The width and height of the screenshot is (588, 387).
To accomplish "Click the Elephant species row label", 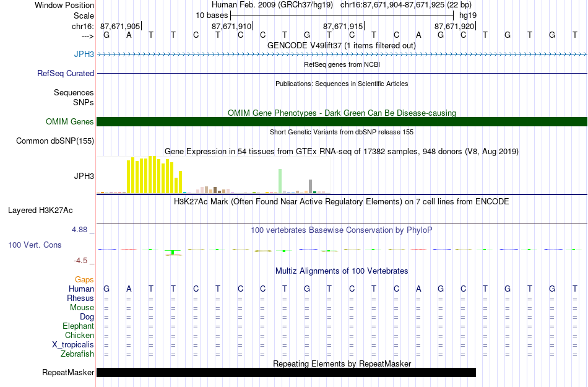I will 78,326.
